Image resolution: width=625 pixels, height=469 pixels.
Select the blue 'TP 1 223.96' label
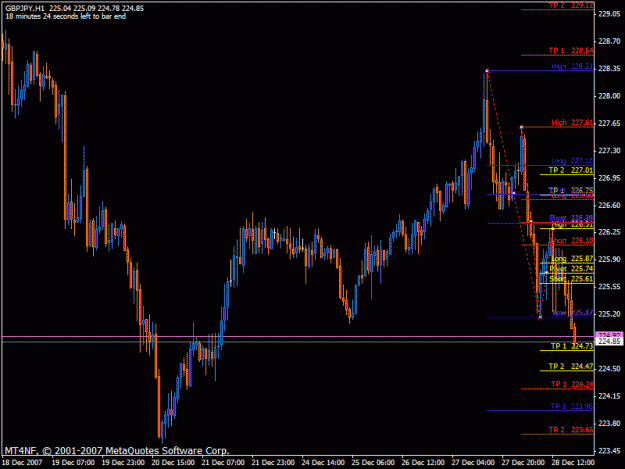coord(572,406)
